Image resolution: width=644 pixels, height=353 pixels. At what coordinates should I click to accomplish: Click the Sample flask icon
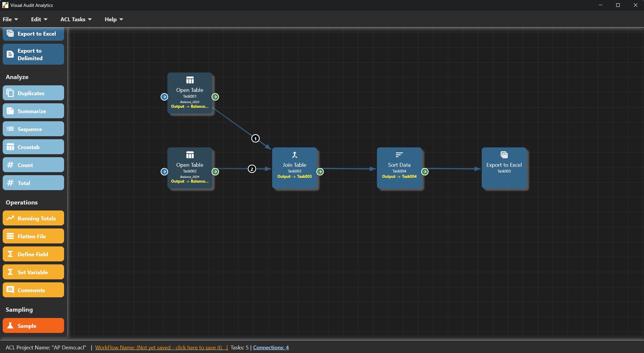point(10,326)
